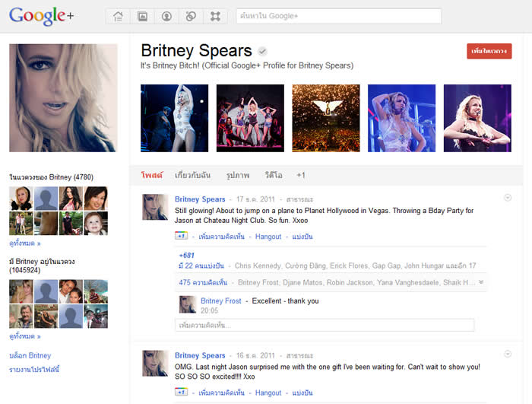
Task: Click the มี 22 คนแบ่งปัน link
Action: (x=201, y=266)
